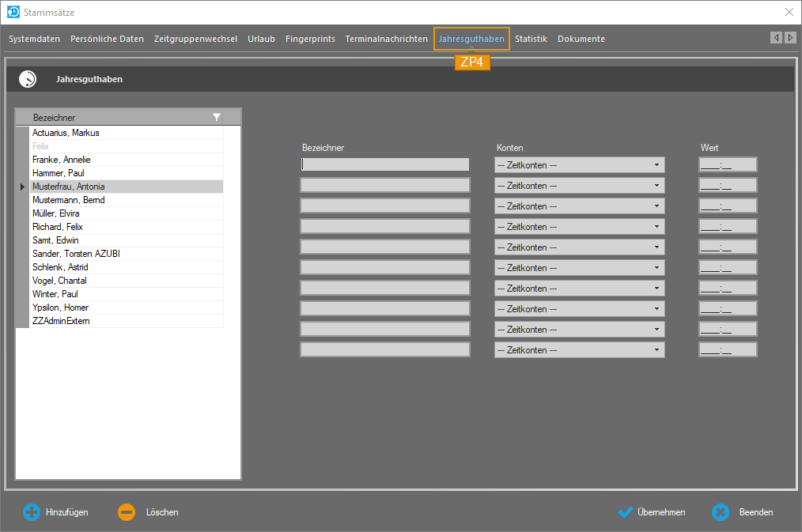Open the Urlaub tab
This screenshot has height=532, width=802.
point(261,39)
